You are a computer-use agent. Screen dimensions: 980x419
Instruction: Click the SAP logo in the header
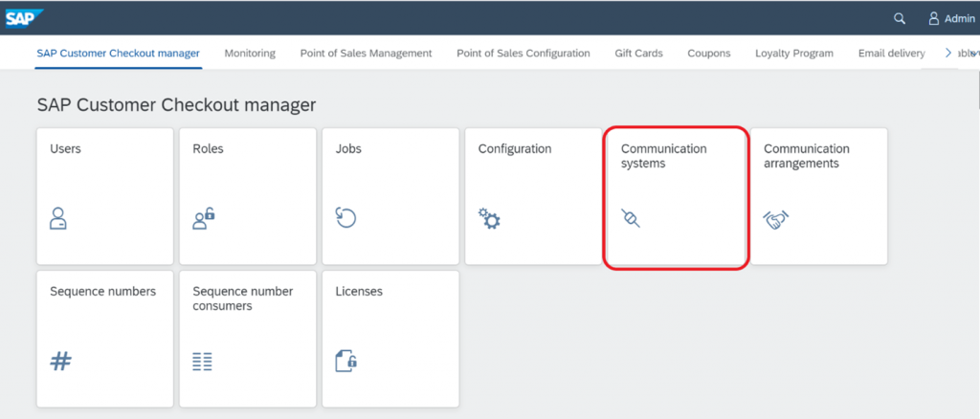24,19
